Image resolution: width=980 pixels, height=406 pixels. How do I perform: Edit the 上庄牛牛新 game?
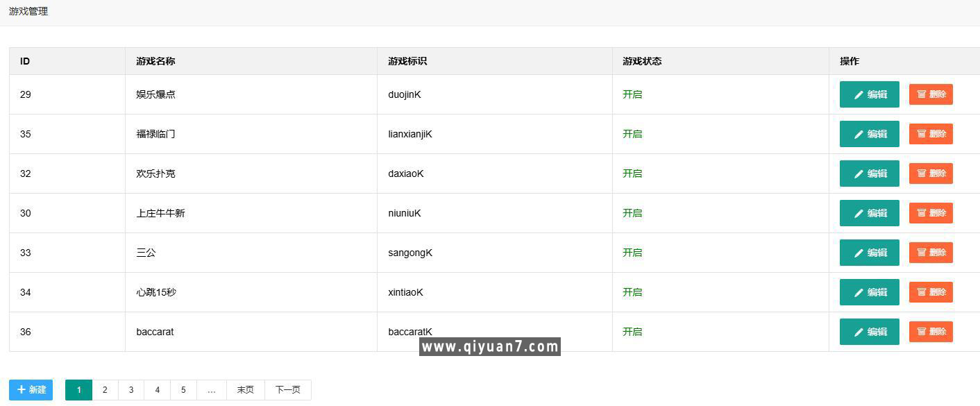point(869,213)
